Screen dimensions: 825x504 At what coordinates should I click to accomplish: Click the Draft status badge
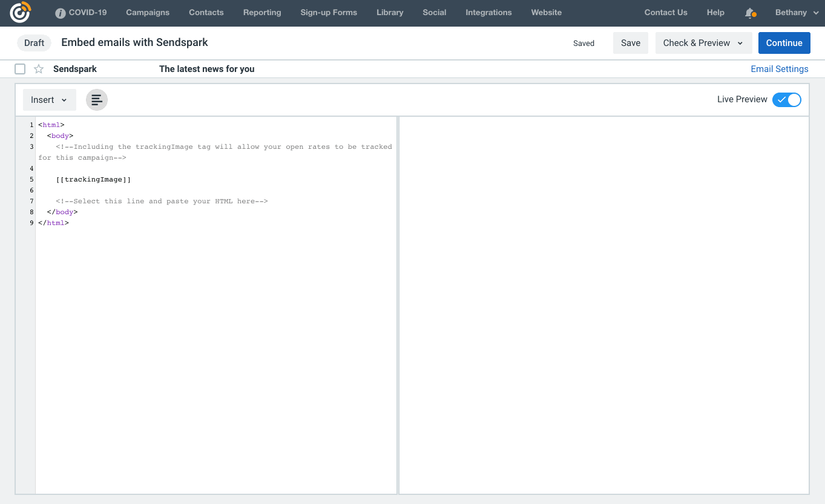pyautogui.click(x=35, y=43)
